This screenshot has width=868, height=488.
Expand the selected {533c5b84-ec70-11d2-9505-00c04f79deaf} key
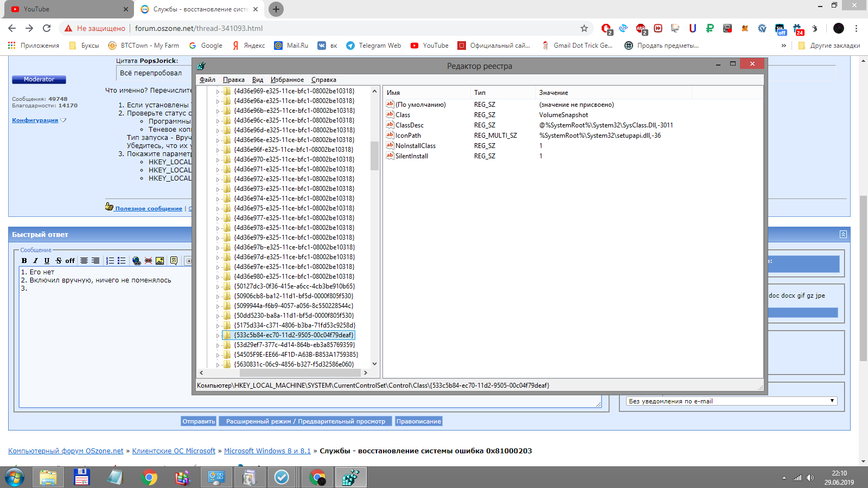218,335
